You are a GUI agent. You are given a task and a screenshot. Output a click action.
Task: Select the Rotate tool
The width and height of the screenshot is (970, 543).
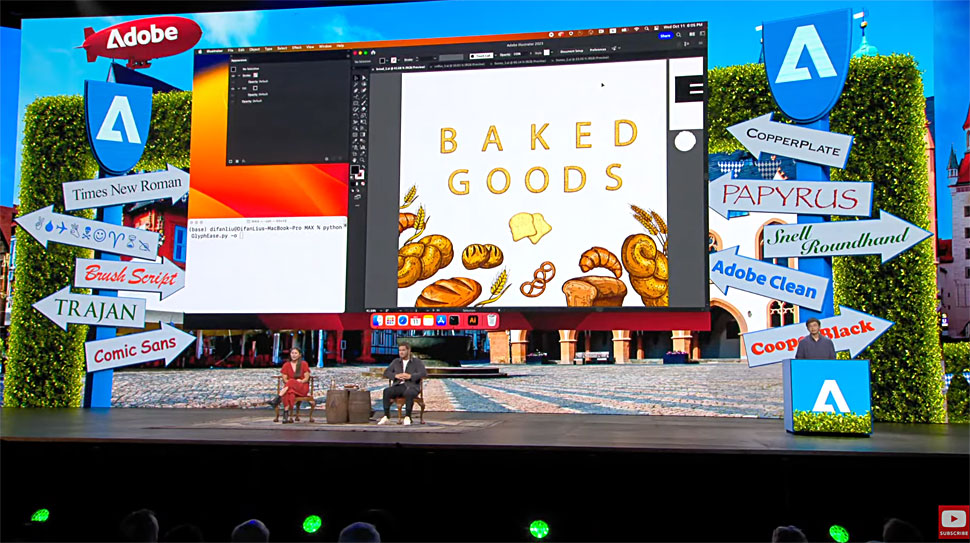(356, 115)
